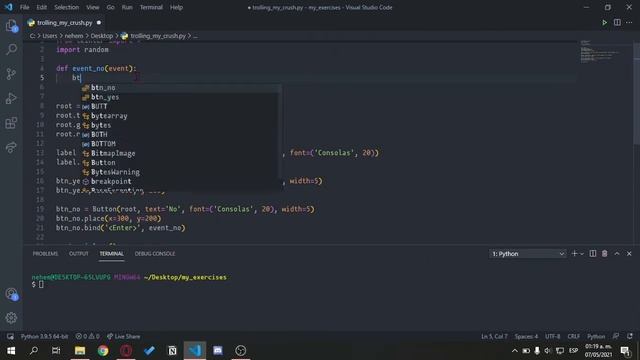Select trolling_my_crush.py editor tab
The width and height of the screenshot is (640, 360).
pos(64,23)
